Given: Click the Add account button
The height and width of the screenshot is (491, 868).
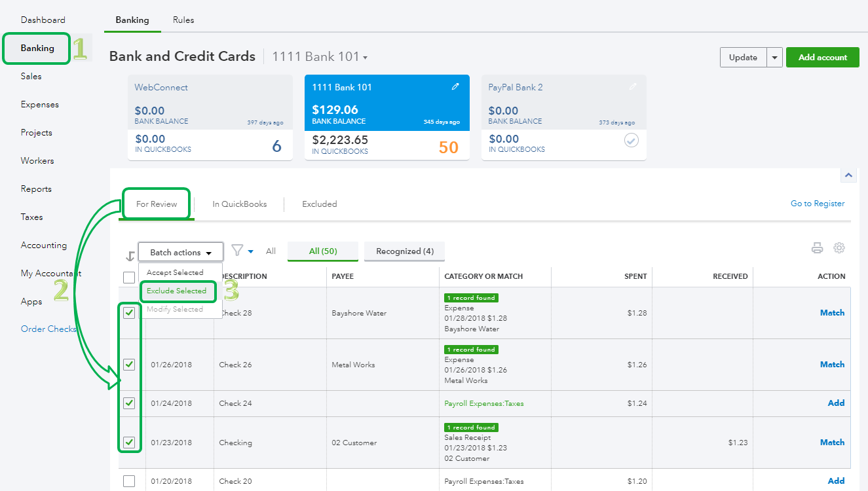Looking at the screenshot, I should coord(822,58).
